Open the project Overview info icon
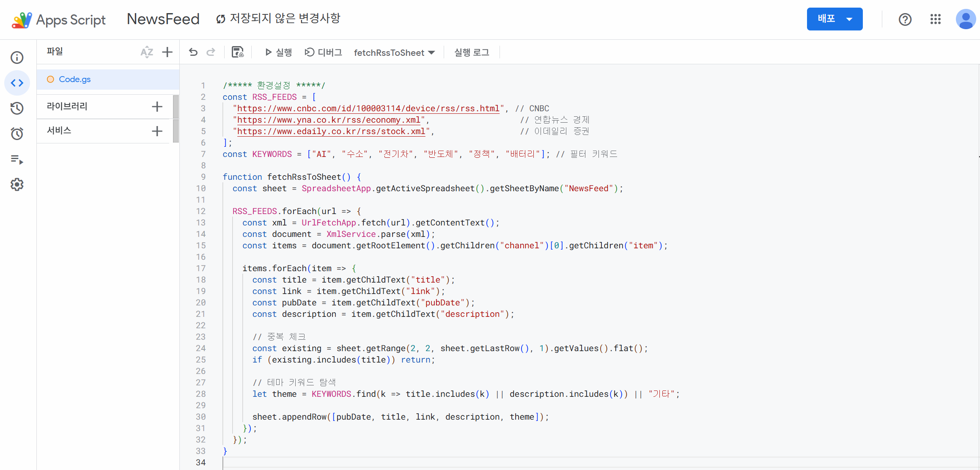Viewport: 980px width, 470px height. tap(17, 58)
